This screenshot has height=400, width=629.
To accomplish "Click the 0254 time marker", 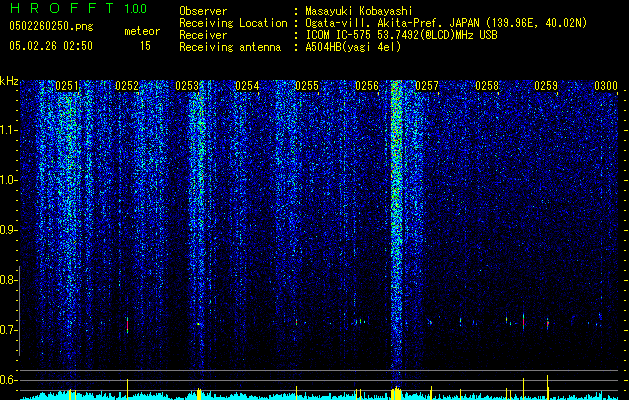I will (x=247, y=86).
